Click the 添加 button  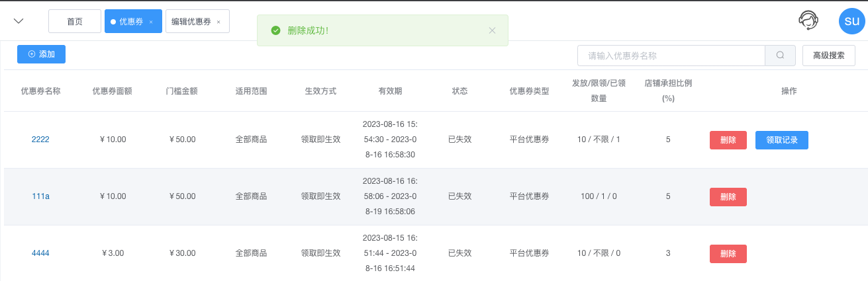coord(41,54)
